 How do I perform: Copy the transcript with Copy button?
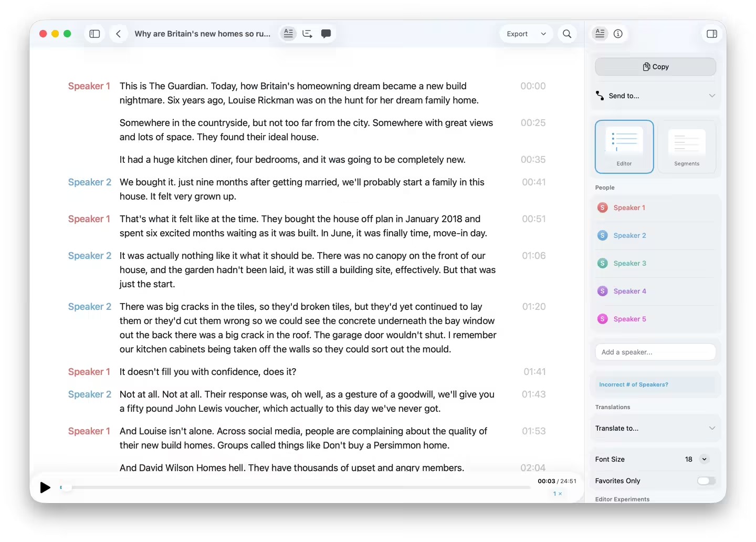point(655,67)
